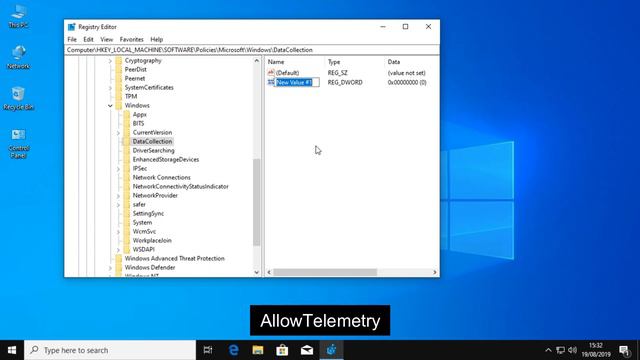640x360 pixels.
Task: Expand the Cryptography key
Action: (x=110, y=61)
